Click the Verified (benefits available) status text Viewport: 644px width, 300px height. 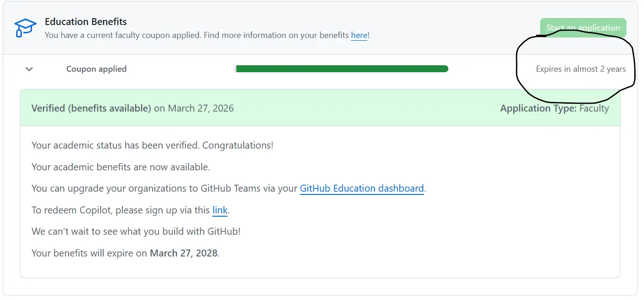[91, 108]
